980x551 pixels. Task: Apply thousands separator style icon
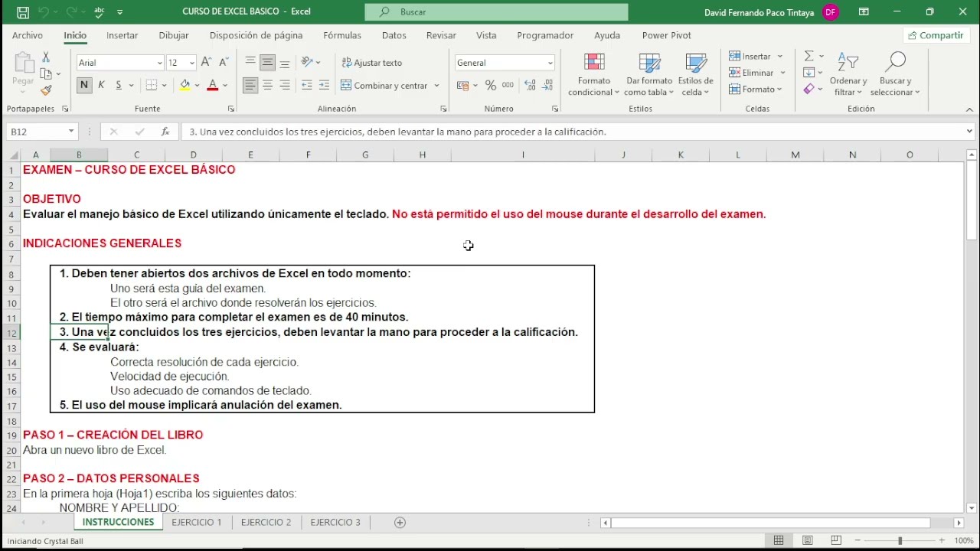click(x=508, y=86)
